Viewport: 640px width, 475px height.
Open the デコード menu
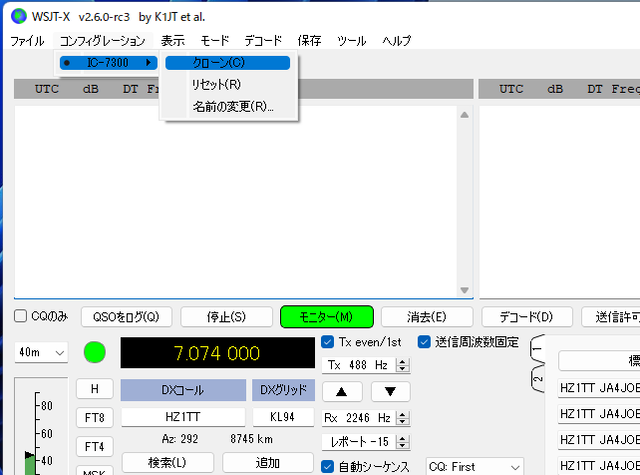(263, 41)
